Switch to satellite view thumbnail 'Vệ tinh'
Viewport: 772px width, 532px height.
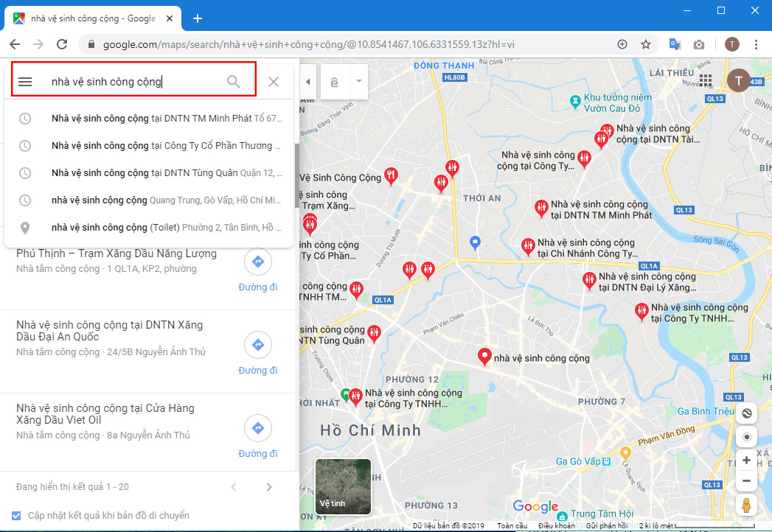343,486
